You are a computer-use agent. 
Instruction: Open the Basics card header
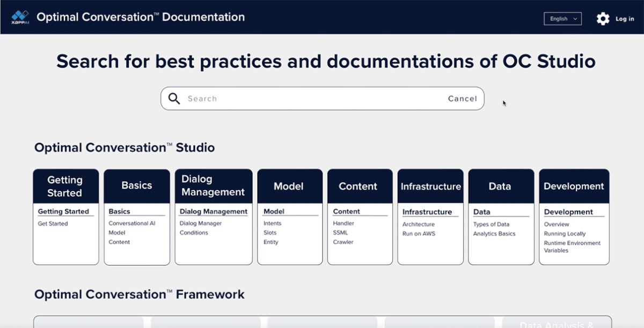137,186
